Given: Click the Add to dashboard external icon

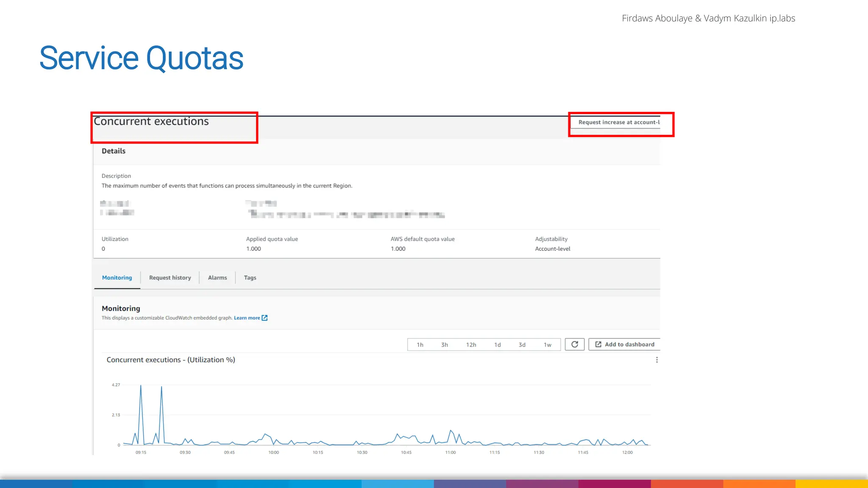Looking at the screenshot, I should tap(598, 344).
